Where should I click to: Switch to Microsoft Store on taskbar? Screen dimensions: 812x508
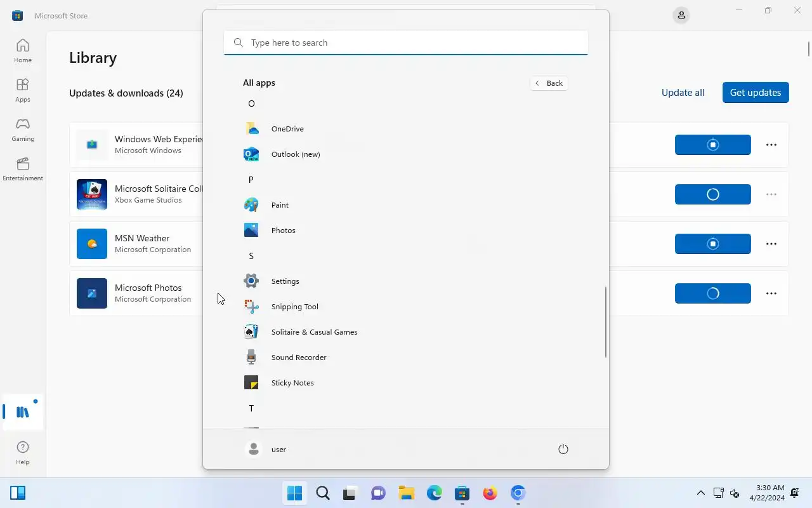click(x=462, y=493)
